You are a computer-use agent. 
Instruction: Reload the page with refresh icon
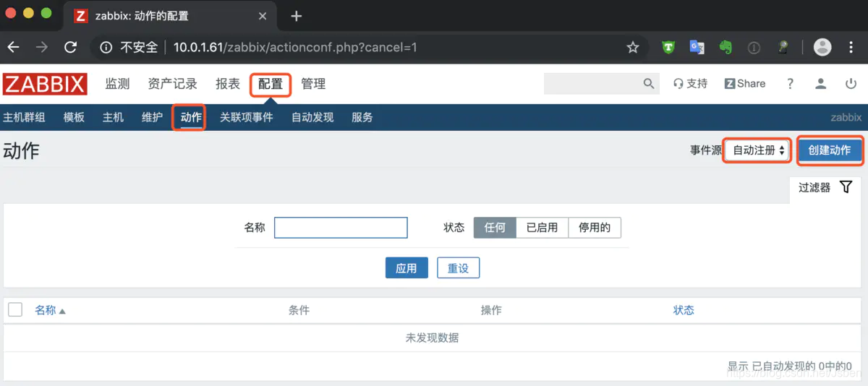tap(70, 48)
